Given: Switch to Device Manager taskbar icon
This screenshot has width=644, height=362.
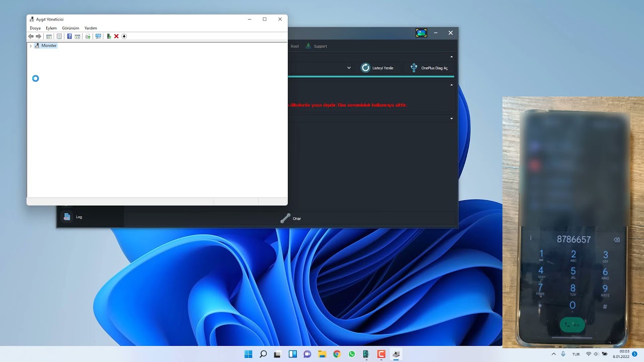Looking at the screenshot, I should point(396,354).
